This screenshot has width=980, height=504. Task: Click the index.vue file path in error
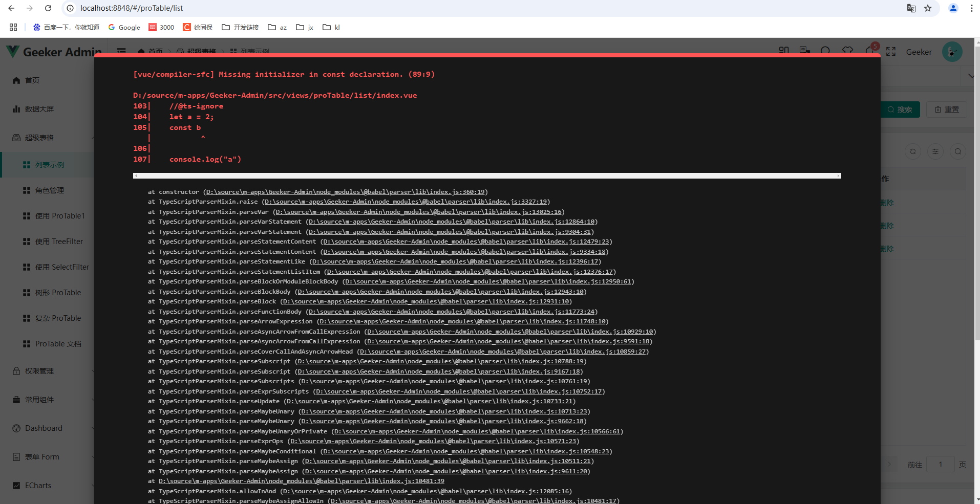tap(275, 95)
